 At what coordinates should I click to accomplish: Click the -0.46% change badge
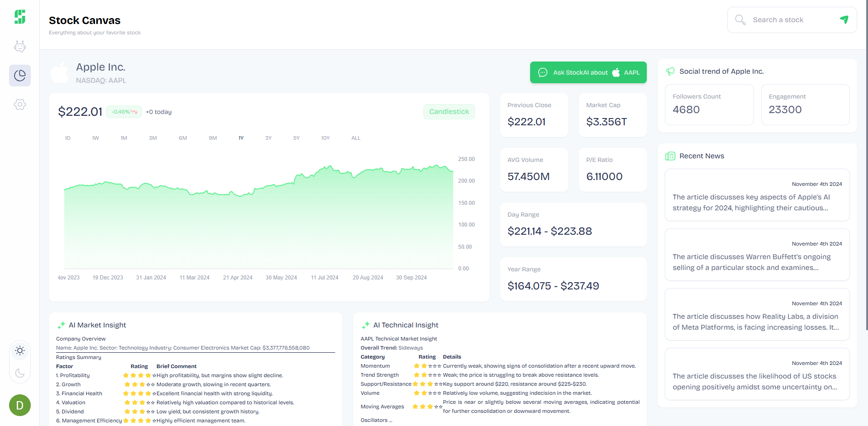124,112
